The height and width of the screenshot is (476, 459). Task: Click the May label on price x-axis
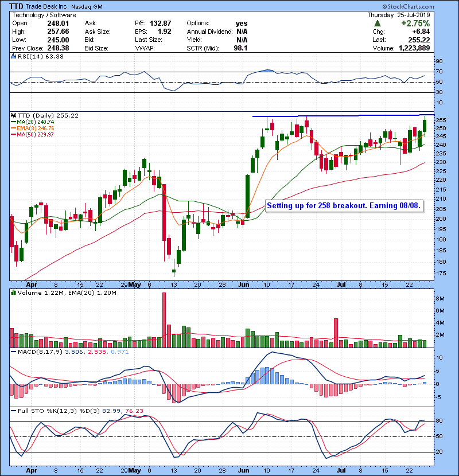click(135, 285)
